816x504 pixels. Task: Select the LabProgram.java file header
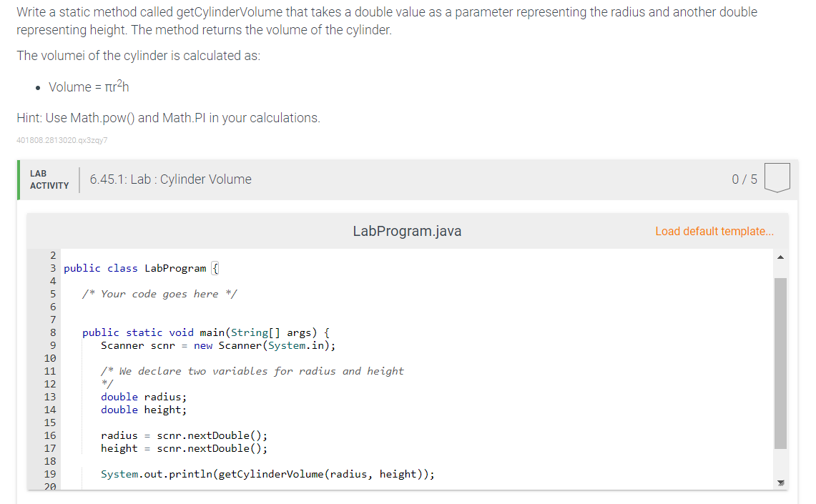pos(406,231)
